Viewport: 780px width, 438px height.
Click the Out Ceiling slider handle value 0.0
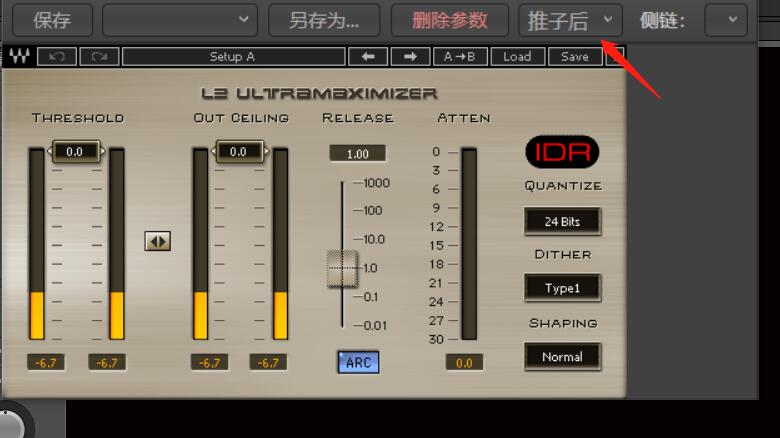pos(239,151)
